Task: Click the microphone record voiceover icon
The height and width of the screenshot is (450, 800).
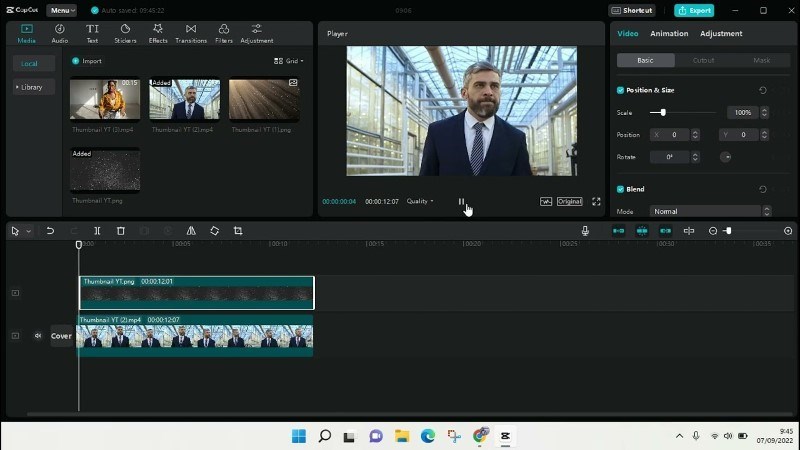Action: 585,231
